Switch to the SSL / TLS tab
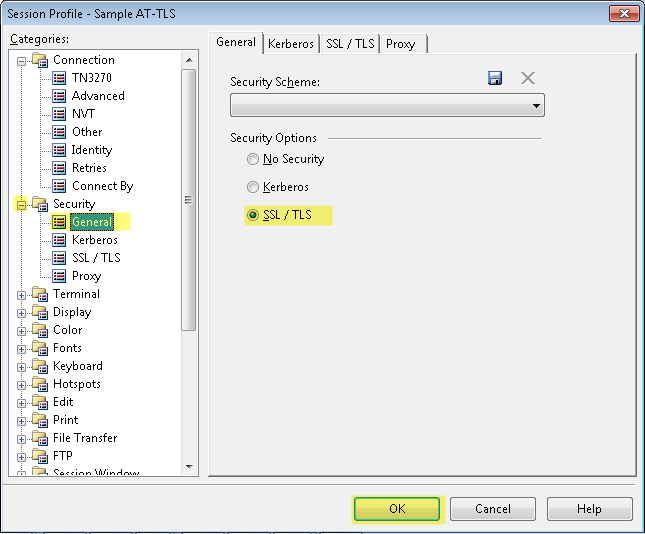The width and height of the screenshot is (645, 534). [x=350, y=43]
